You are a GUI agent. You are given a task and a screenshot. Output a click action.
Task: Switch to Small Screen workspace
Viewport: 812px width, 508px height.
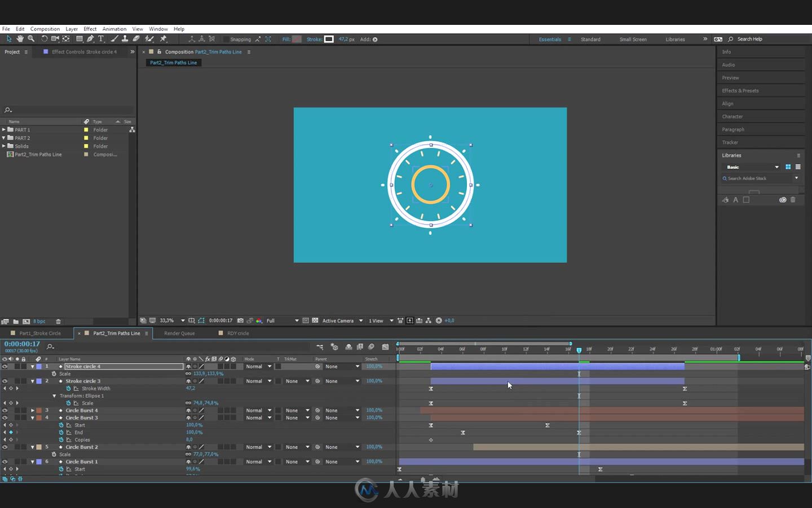coord(633,40)
